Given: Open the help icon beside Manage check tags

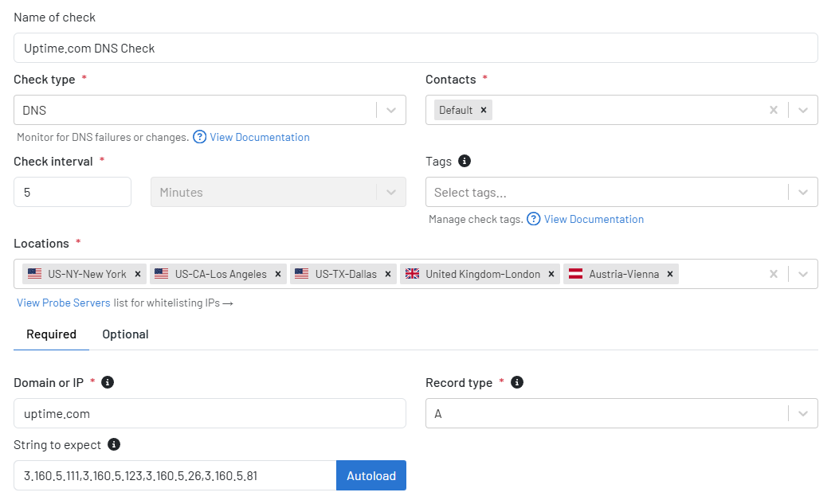Looking at the screenshot, I should pyautogui.click(x=534, y=219).
